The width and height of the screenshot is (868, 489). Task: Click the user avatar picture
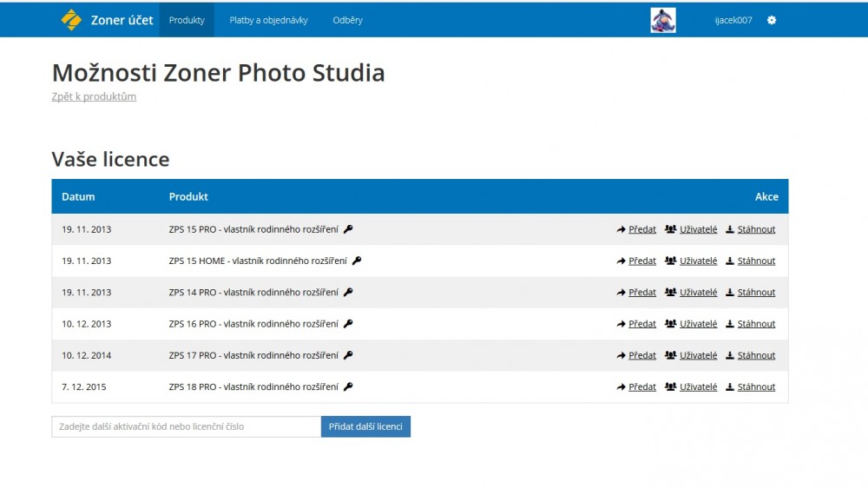click(x=663, y=20)
